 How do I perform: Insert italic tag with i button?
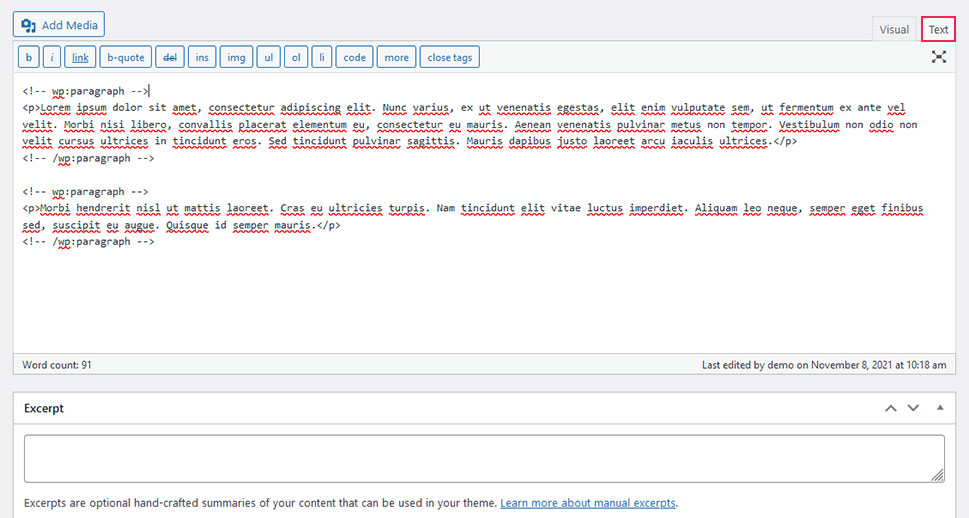click(x=52, y=57)
